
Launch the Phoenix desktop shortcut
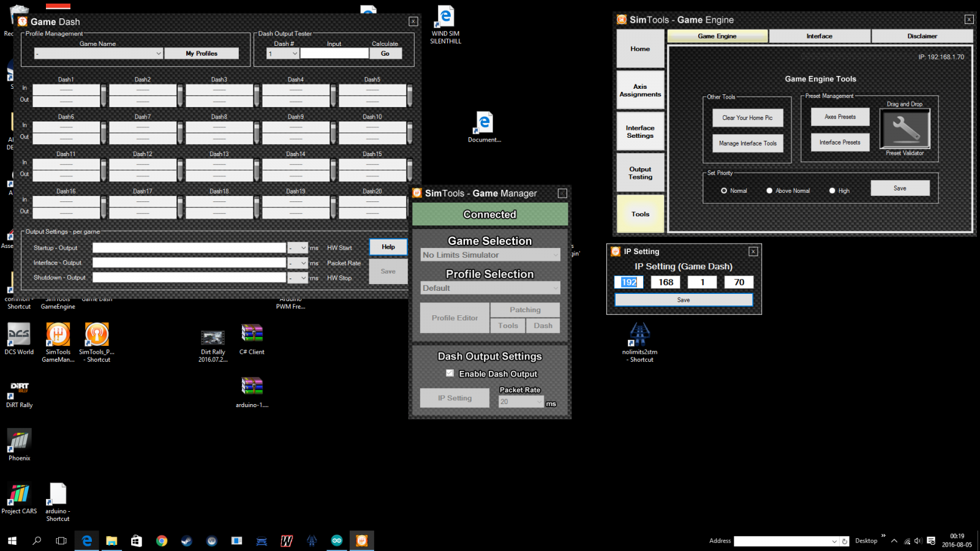19,444
